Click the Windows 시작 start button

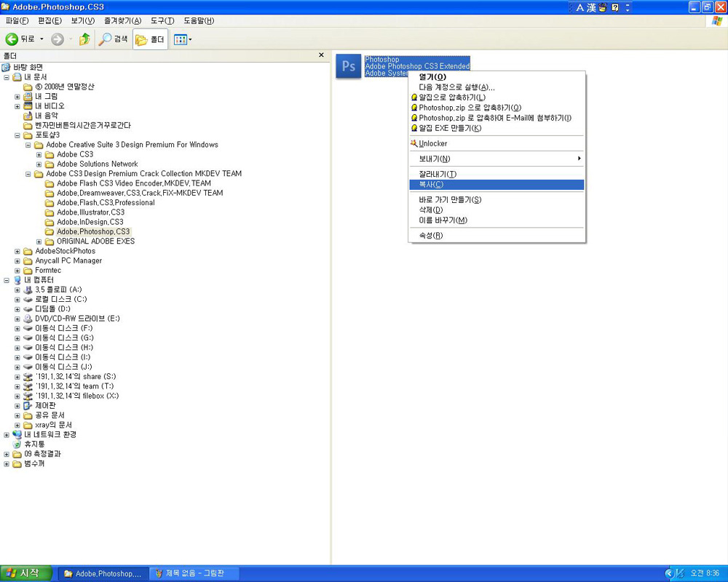click(26, 574)
